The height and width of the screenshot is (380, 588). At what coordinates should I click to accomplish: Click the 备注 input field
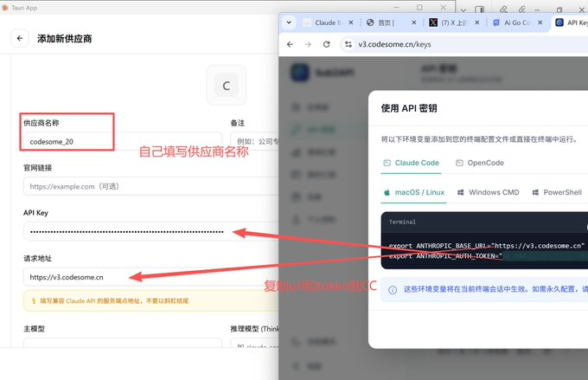255,142
